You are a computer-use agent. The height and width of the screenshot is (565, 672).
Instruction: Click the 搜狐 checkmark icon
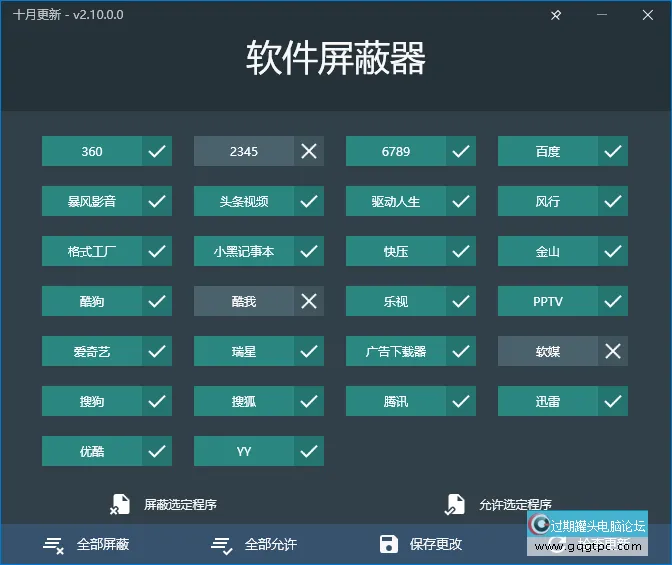309,401
